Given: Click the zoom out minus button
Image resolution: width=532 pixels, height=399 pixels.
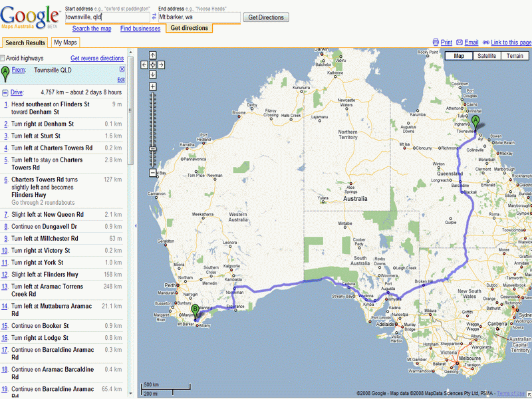Looking at the screenshot, I should [x=153, y=173].
